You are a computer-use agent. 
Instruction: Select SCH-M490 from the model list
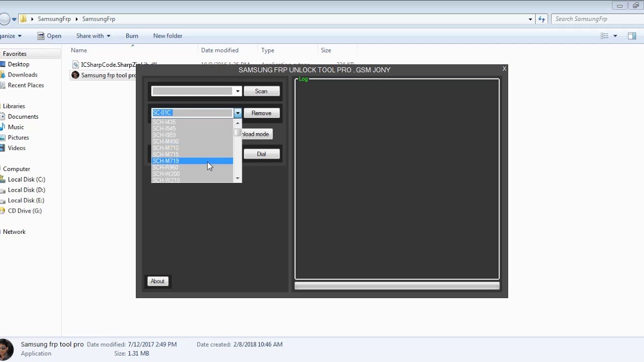pos(192,142)
